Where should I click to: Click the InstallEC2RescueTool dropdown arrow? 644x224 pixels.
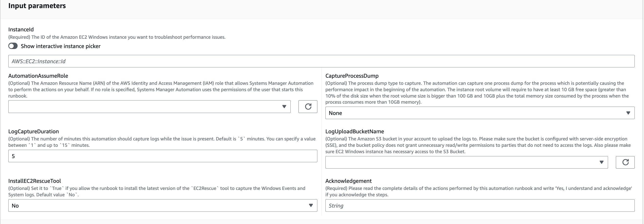pyautogui.click(x=311, y=205)
